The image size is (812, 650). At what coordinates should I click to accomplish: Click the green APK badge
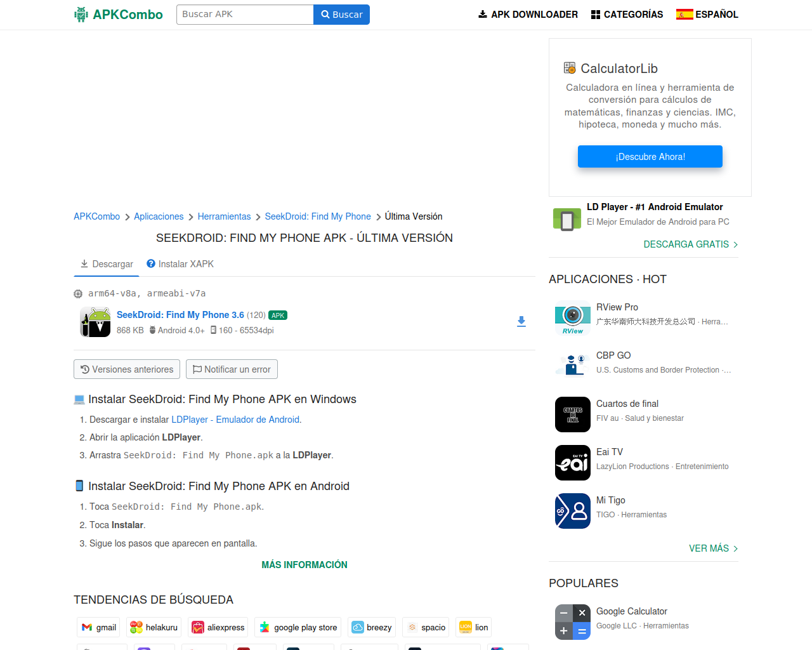pyautogui.click(x=278, y=315)
